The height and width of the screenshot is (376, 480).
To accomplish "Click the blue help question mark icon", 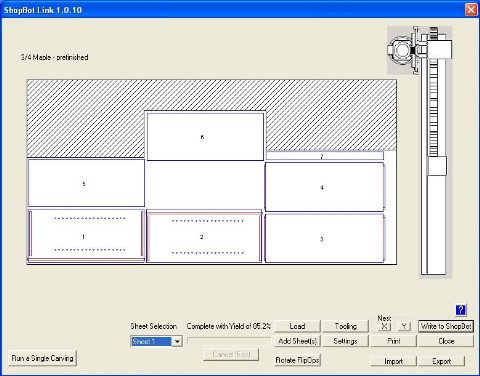I will 460,310.
